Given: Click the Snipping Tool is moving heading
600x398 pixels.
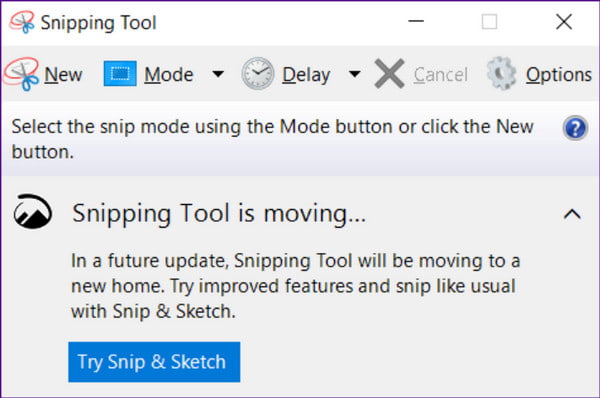Looking at the screenshot, I should tap(219, 214).
